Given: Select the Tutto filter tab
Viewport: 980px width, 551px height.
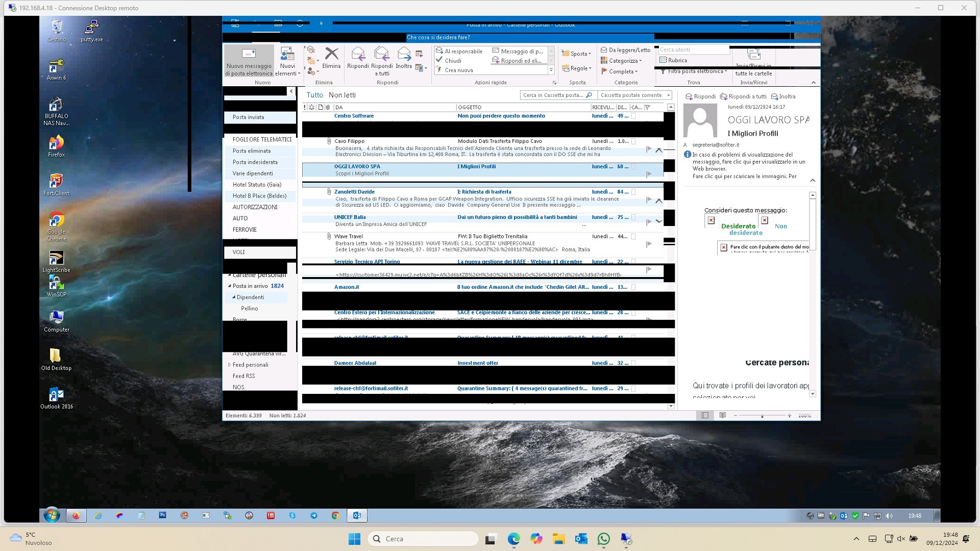Looking at the screenshot, I should pyautogui.click(x=314, y=95).
